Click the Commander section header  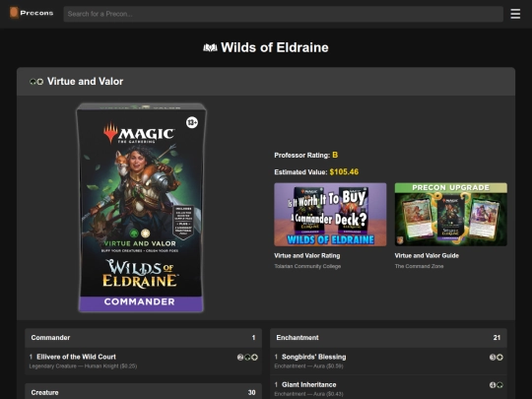143,338
